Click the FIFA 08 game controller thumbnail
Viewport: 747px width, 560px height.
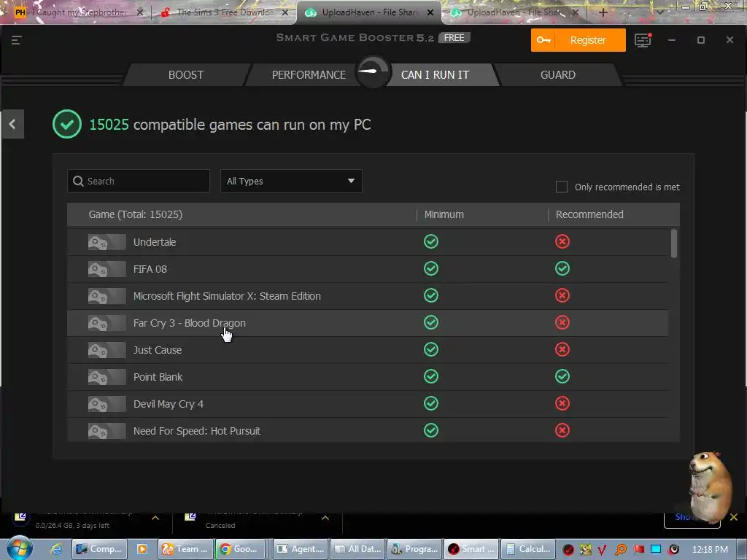pyautogui.click(x=107, y=269)
